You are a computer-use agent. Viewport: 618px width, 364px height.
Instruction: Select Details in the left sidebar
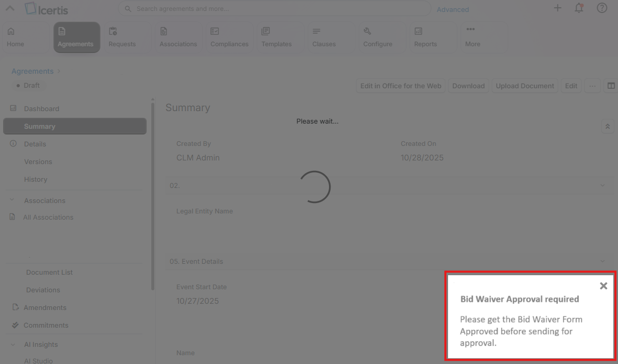[x=35, y=144]
